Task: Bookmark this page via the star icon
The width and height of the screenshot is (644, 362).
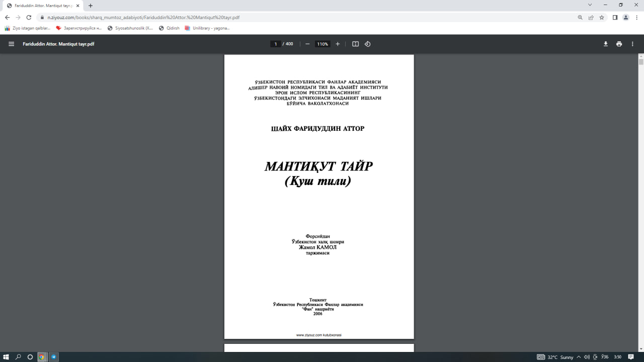Action: point(602,17)
